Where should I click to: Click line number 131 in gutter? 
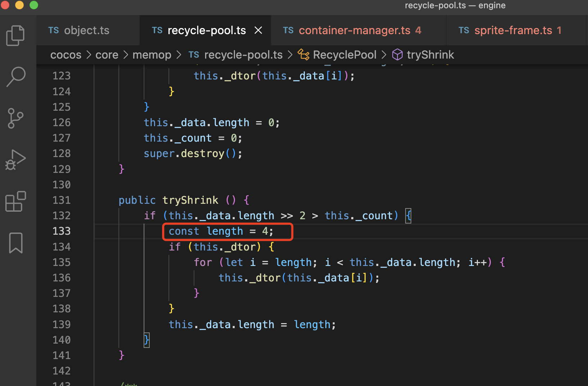(62, 200)
